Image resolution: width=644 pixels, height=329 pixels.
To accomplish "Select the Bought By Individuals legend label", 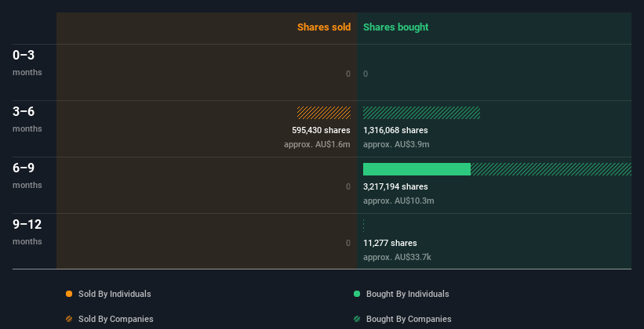I will click(x=407, y=294).
